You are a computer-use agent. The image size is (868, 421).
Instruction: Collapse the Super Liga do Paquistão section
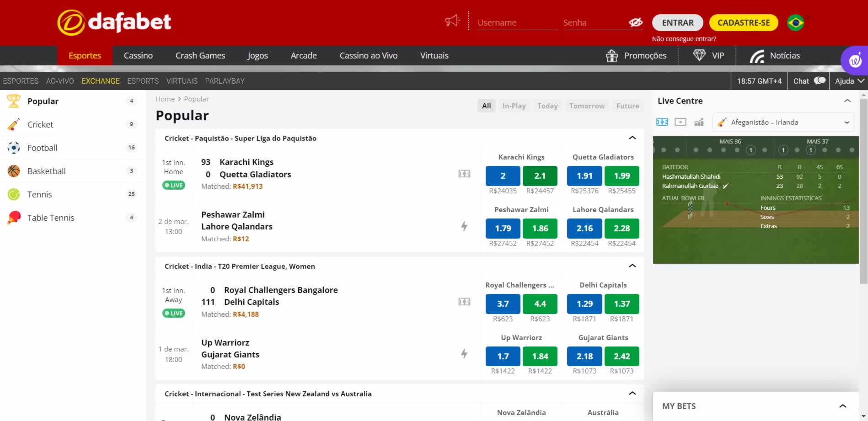[x=632, y=138]
